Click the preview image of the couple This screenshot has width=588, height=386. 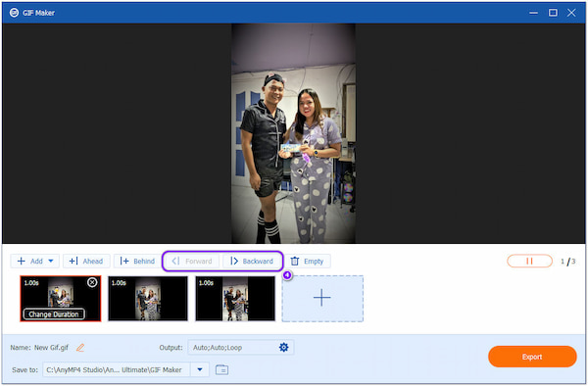click(293, 133)
